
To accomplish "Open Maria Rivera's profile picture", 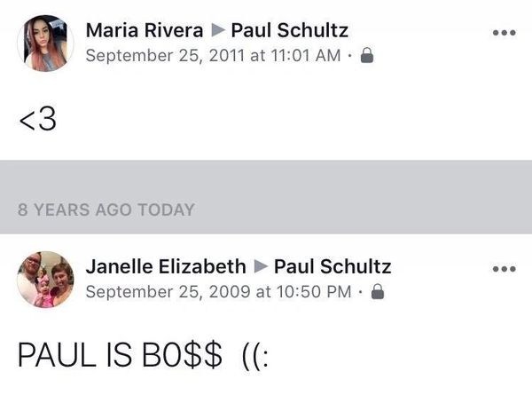I will click(x=45, y=43).
